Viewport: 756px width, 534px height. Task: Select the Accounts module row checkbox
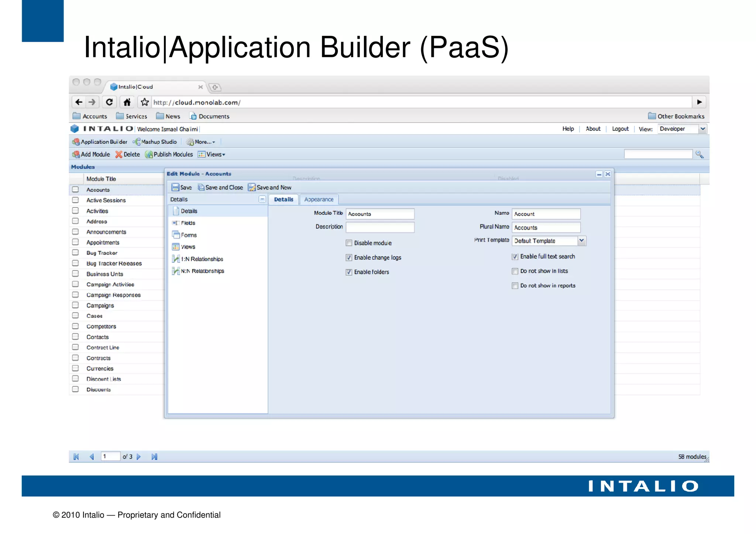[x=75, y=189]
